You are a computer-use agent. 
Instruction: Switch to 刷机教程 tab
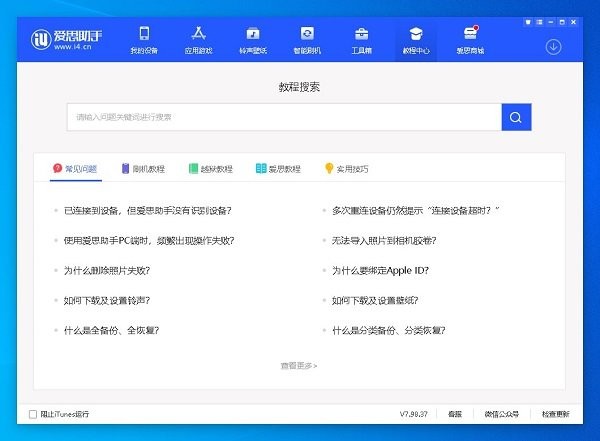tap(143, 169)
